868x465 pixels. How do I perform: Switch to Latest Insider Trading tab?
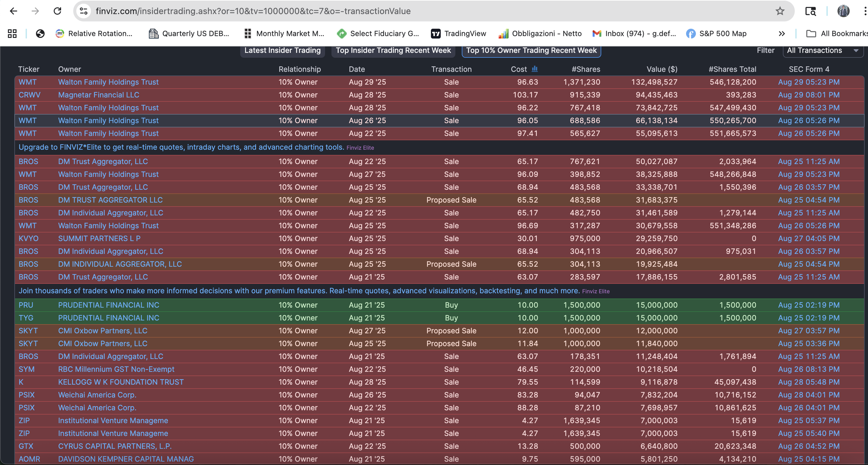(x=283, y=50)
